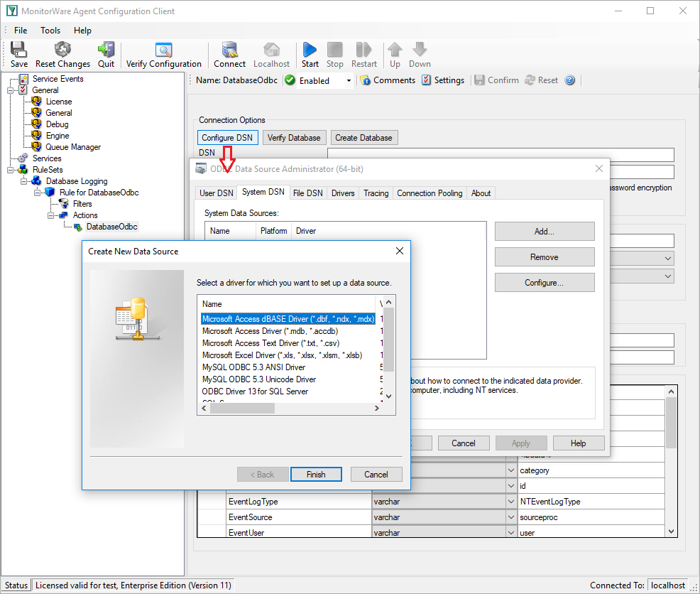The image size is (700, 594).
Task: Collapse Database Logging tree node
Action: [x=23, y=181]
